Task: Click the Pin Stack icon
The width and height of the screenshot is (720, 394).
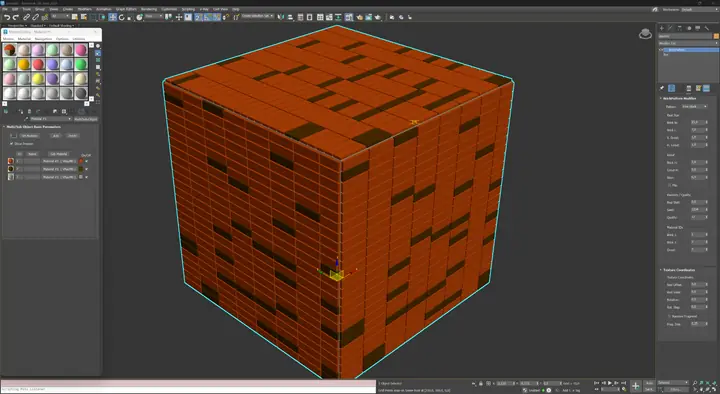Action: pos(662,88)
